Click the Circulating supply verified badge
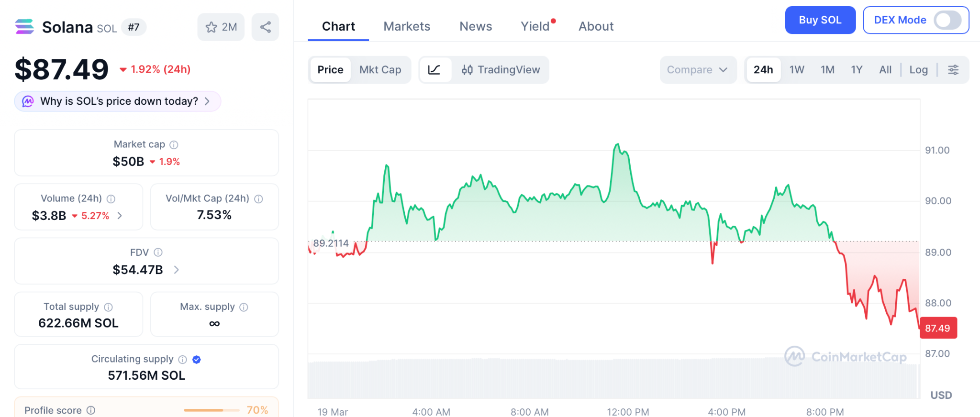Viewport: 980px width, 417px height. pyautogui.click(x=197, y=360)
